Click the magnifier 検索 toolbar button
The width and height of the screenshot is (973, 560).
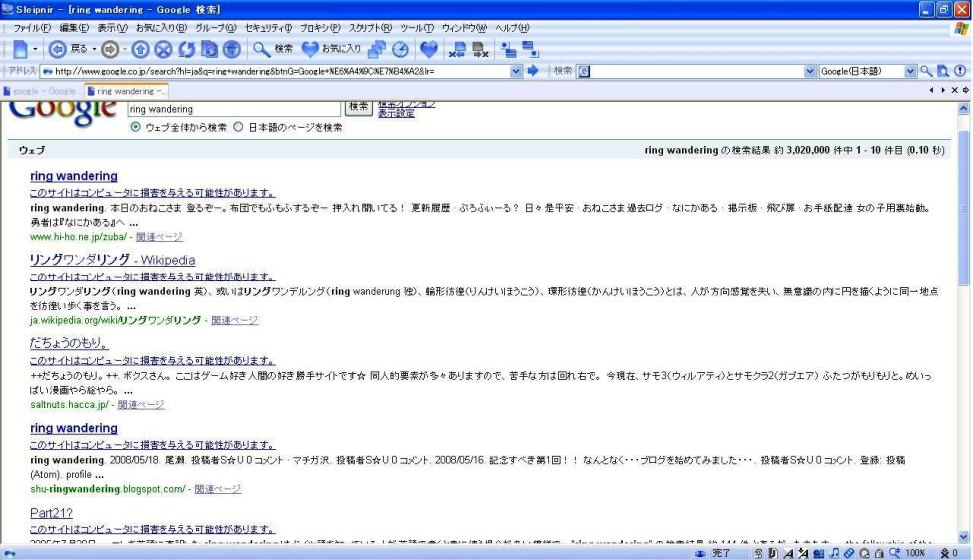[x=273, y=49]
